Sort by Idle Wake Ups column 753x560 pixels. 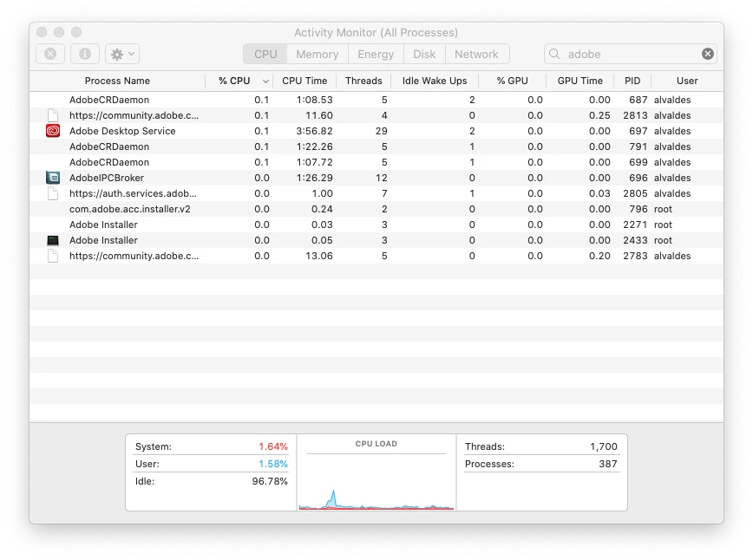coord(435,81)
